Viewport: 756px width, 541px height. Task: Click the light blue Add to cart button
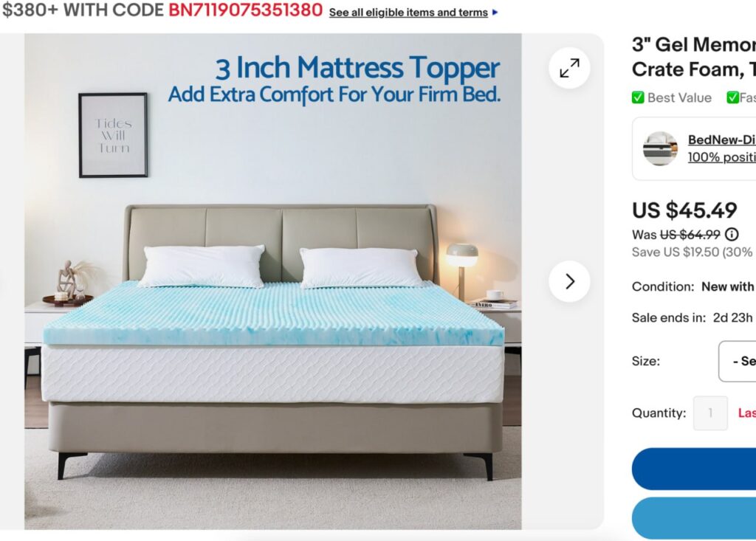[694, 518]
